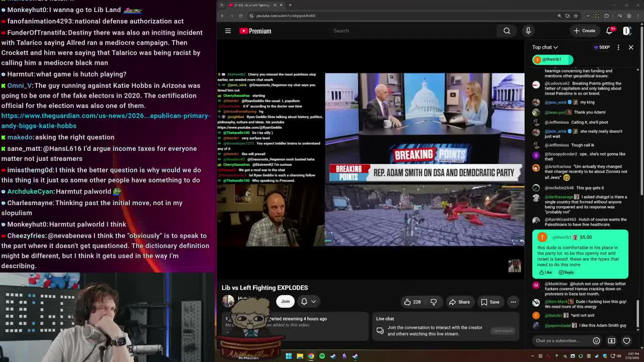Screen dimensions: 644x362
Task: Click the video title Lib vs Left Fighting EXPLODES
Action: coord(265,288)
